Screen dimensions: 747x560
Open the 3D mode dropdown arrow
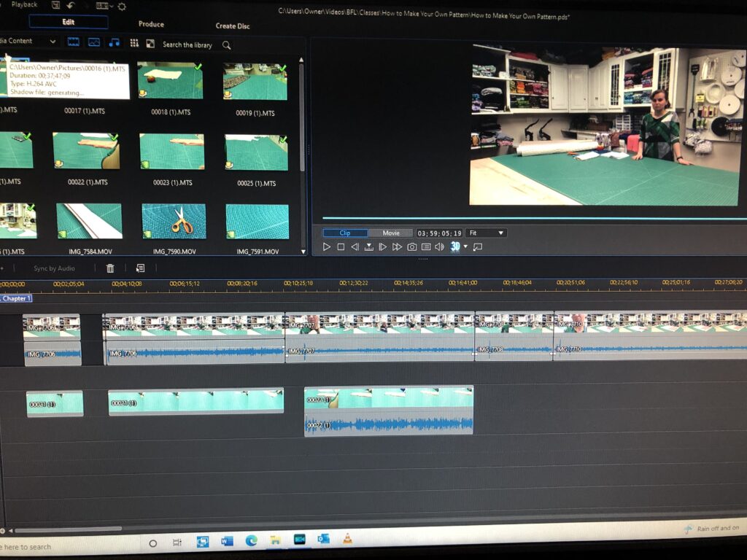(x=465, y=246)
